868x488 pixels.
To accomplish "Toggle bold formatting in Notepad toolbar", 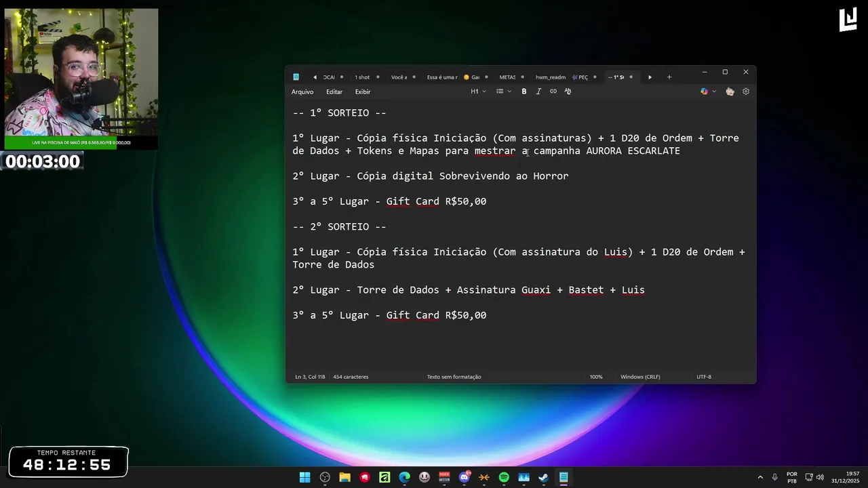I will (x=524, y=91).
